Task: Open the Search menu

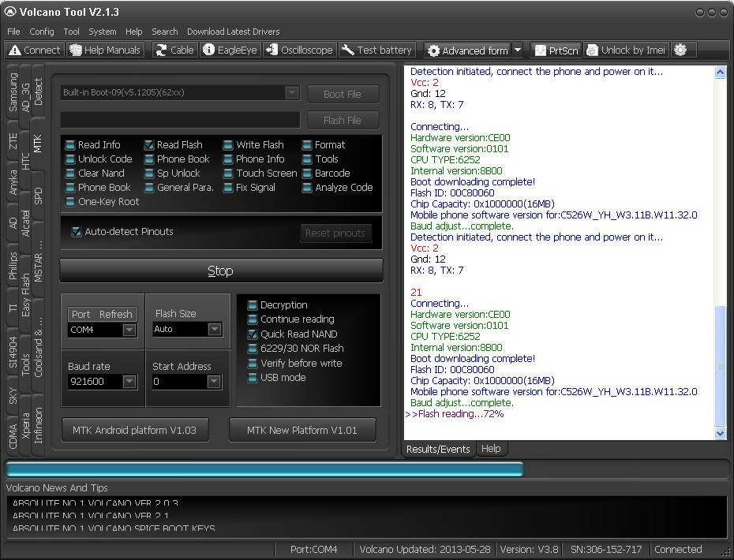Action: (x=165, y=32)
